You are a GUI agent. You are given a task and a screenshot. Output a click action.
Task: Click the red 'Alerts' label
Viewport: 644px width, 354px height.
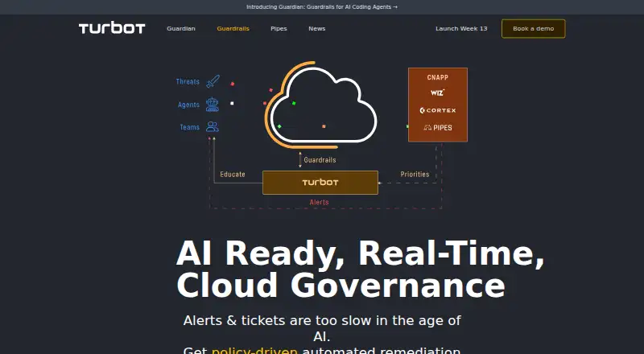pos(319,202)
